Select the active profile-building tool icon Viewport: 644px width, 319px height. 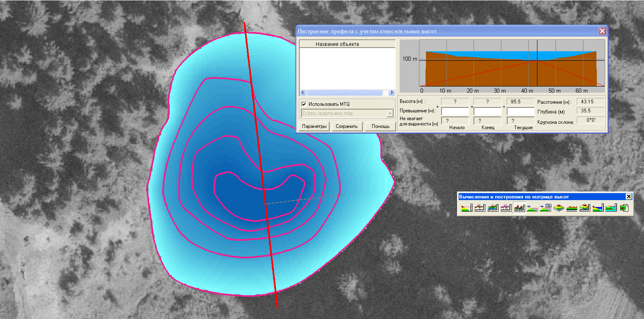pyautogui.click(x=519, y=208)
